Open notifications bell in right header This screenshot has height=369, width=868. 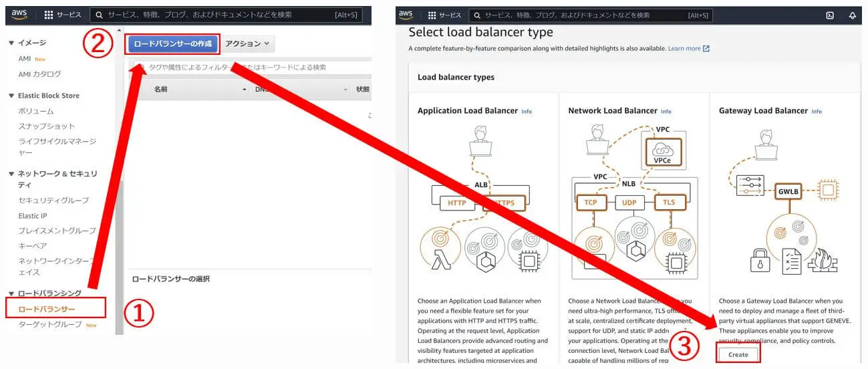[853, 15]
